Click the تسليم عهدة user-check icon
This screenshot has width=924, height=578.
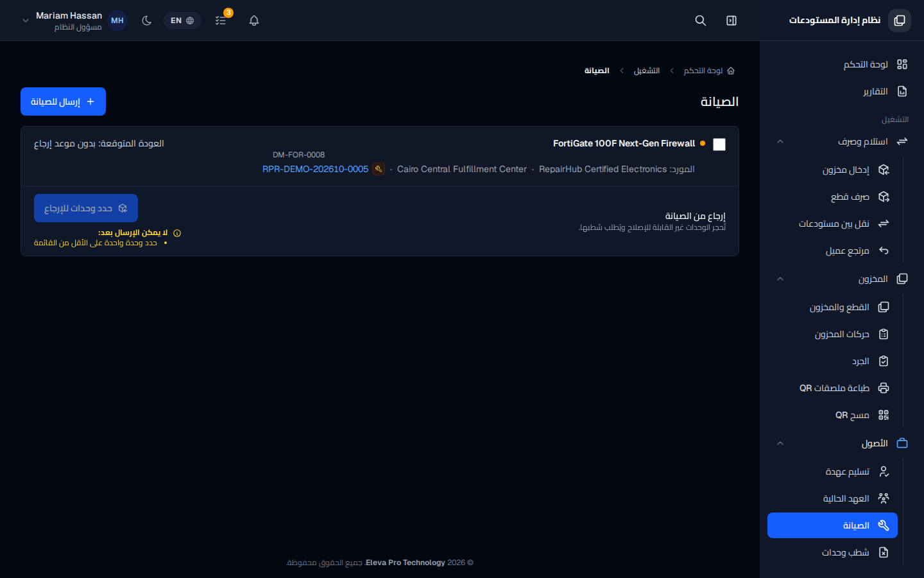point(884,471)
